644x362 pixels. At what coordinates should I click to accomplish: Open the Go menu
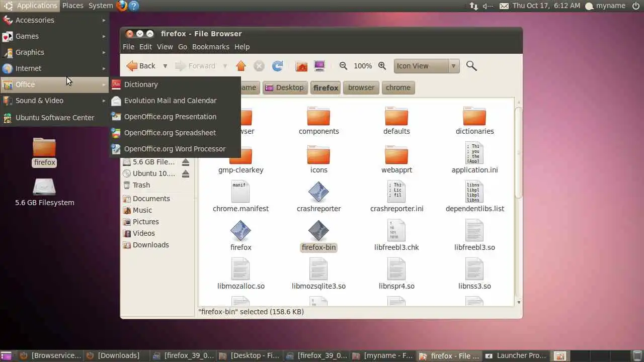182,47
